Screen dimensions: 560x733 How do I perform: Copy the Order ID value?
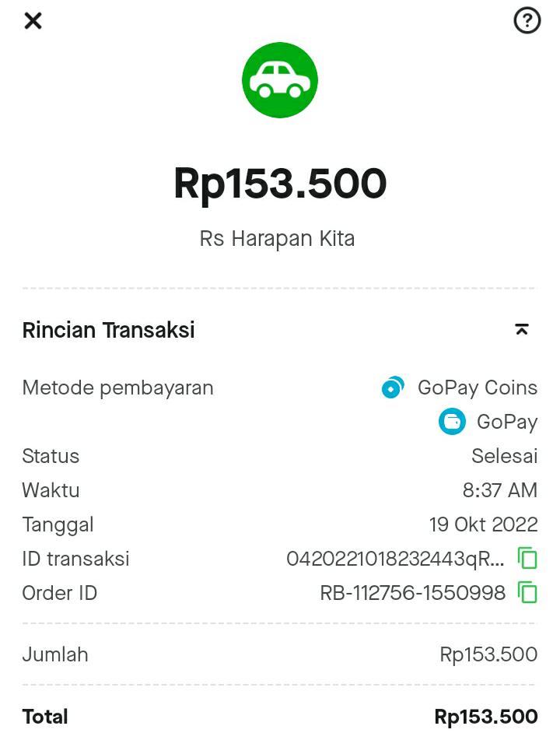527,593
